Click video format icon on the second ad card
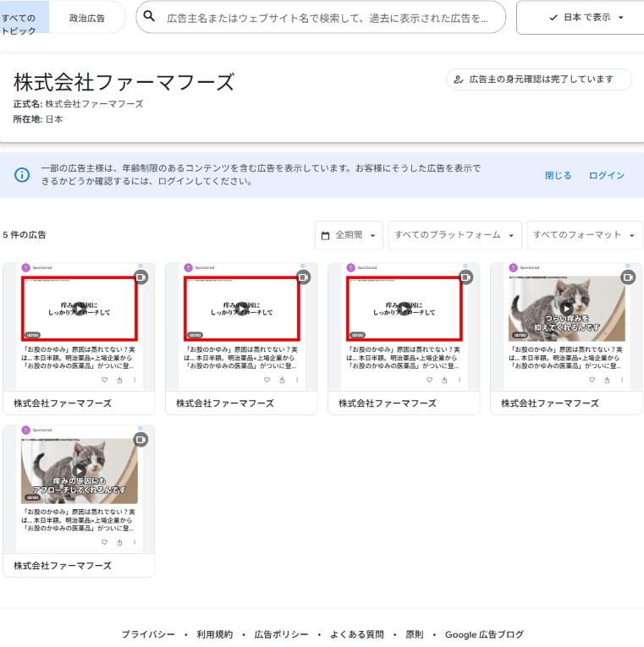 (x=304, y=277)
